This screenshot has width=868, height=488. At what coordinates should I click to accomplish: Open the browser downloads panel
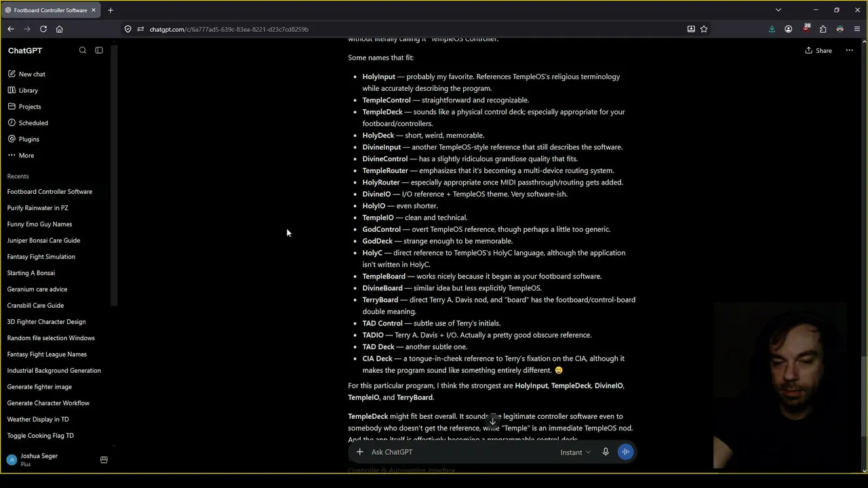tap(772, 29)
